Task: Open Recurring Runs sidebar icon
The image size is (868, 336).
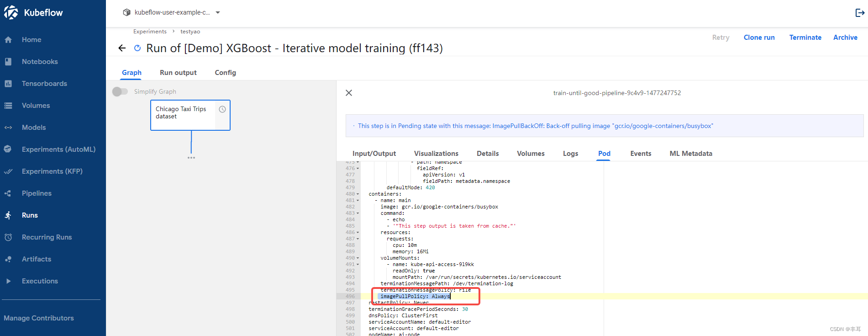Action: [x=8, y=237]
